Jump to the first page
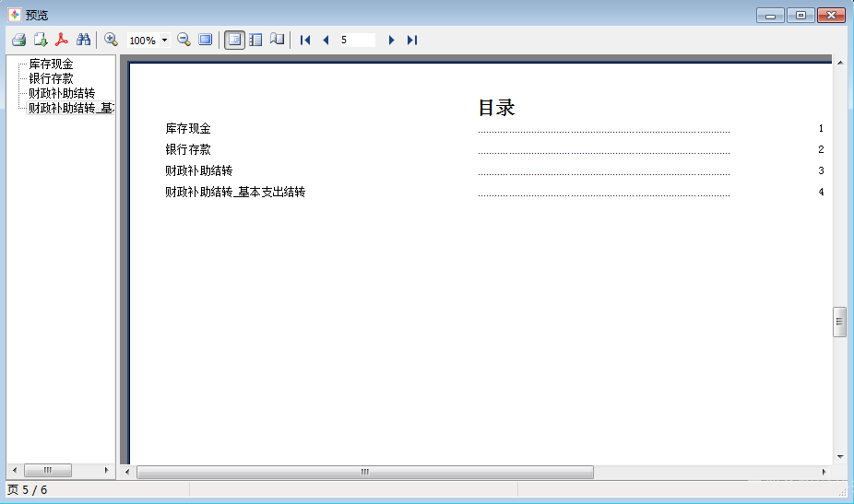The image size is (854, 504). 305,40
